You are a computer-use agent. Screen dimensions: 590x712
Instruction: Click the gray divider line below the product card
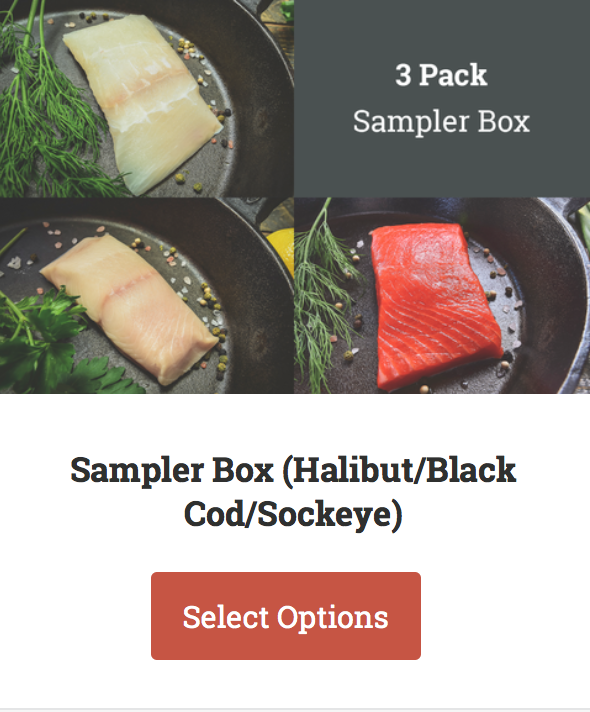[295, 709]
